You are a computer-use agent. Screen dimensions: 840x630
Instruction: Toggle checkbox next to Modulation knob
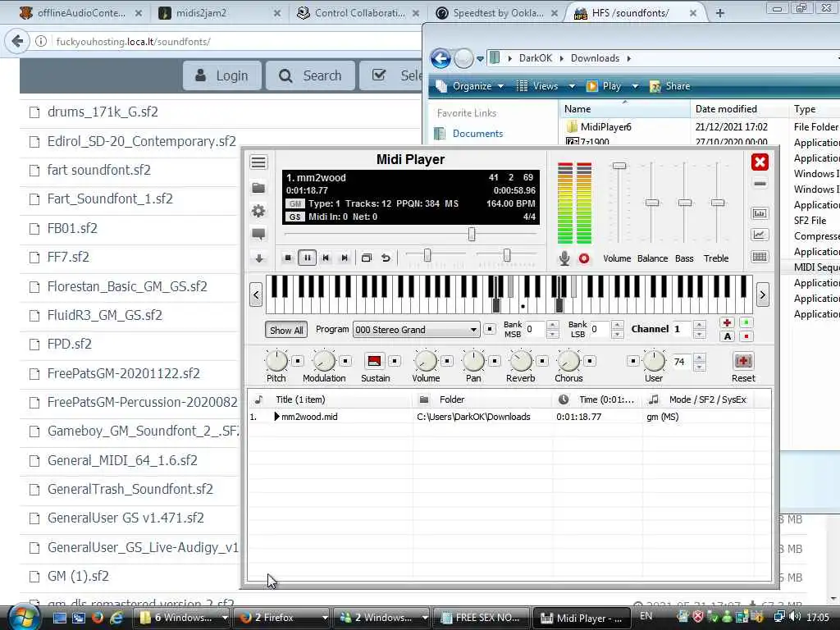(345, 361)
